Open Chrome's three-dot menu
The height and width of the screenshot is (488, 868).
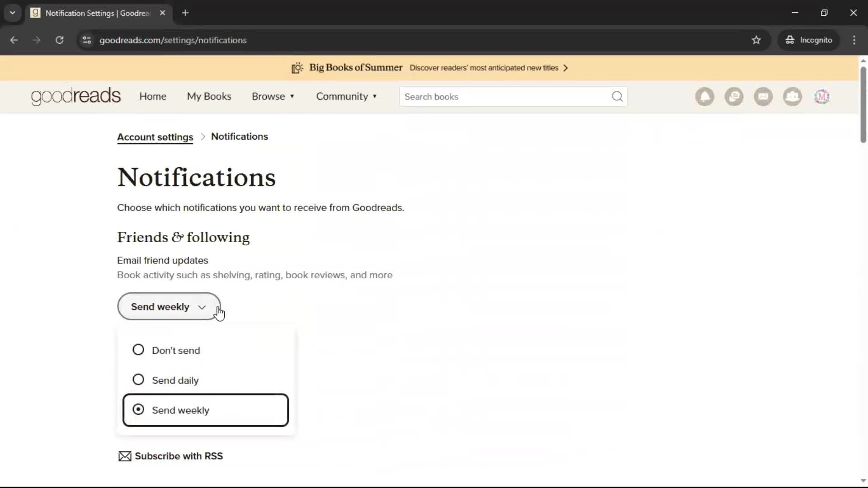[x=854, y=40]
